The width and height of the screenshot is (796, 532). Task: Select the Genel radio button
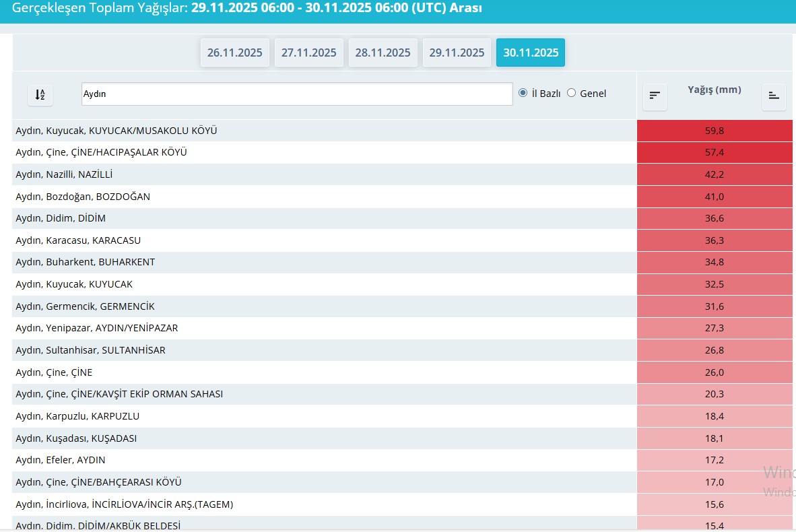[x=572, y=93]
